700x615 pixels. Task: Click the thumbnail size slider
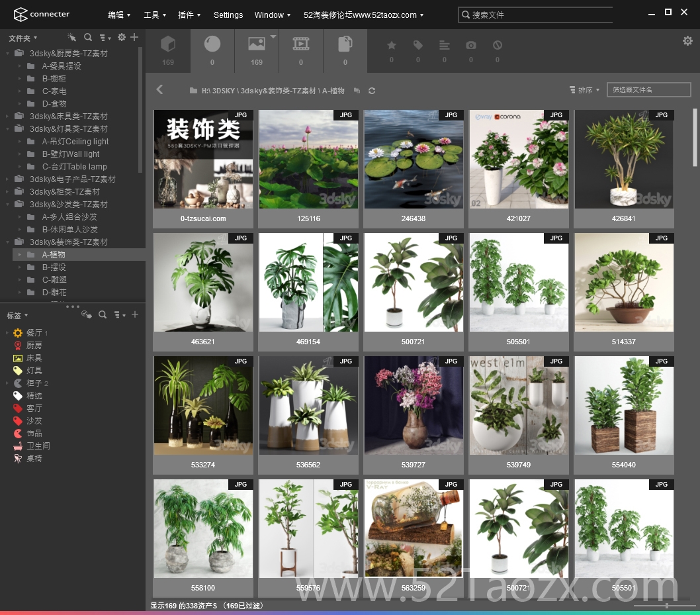tap(666, 606)
